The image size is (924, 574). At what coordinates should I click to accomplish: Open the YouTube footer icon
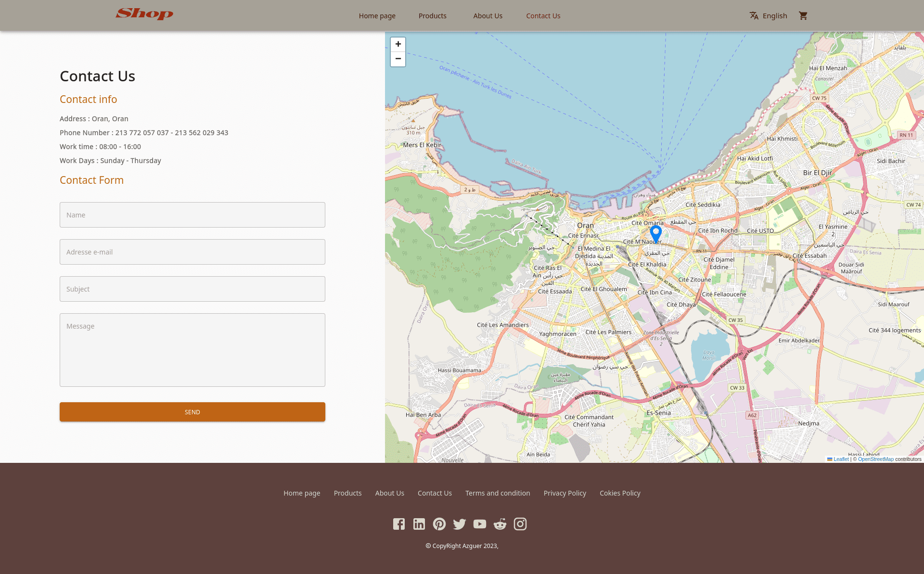coord(479,524)
